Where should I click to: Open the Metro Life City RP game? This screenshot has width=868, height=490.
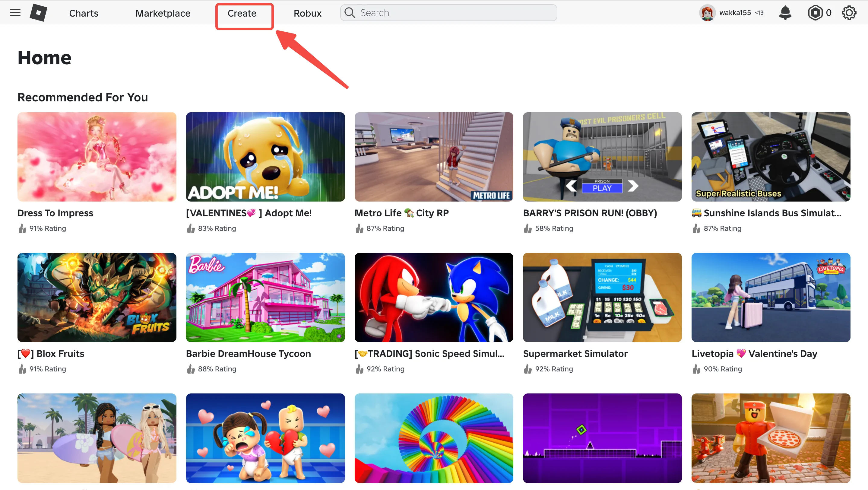coord(434,157)
